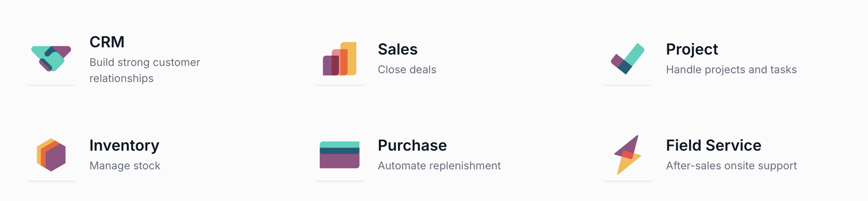Click the tallest yellow bar in Sales icon
Image resolution: width=868 pixels, height=201 pixels.
click(352, 50)
